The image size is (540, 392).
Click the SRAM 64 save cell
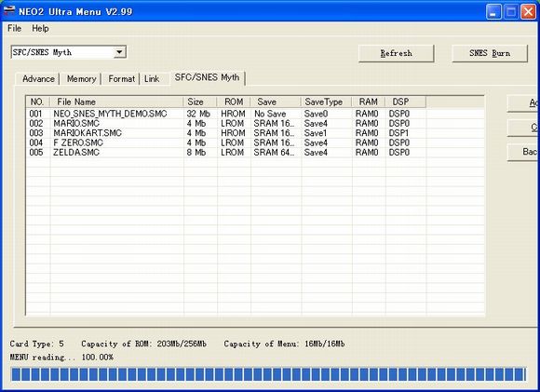[x=274, y=153]
